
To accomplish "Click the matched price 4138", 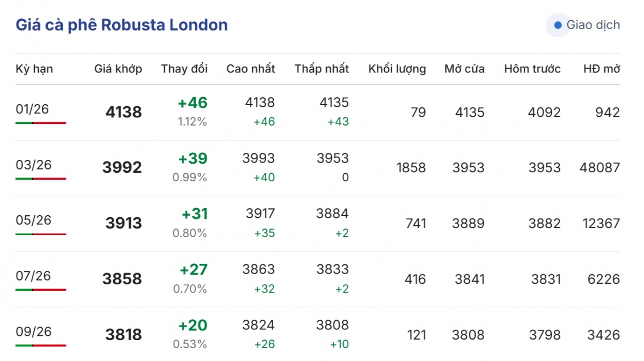I will click(x=123, y=112).
